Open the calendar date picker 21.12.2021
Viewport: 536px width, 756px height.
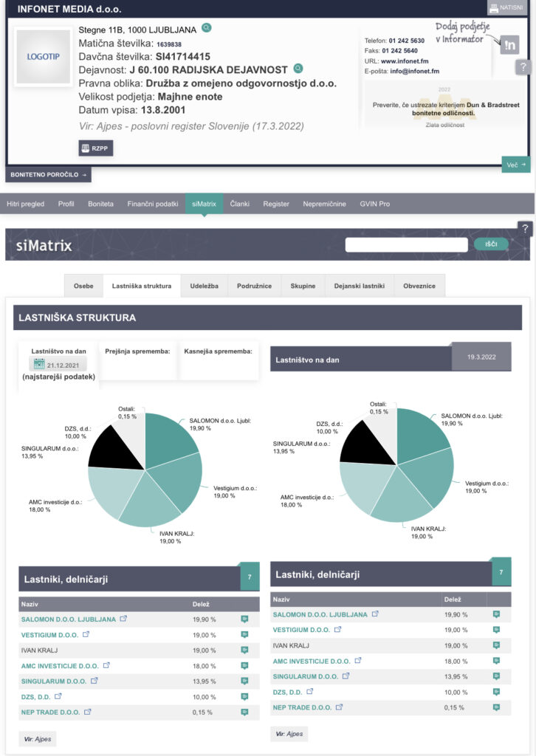(58, 365)
